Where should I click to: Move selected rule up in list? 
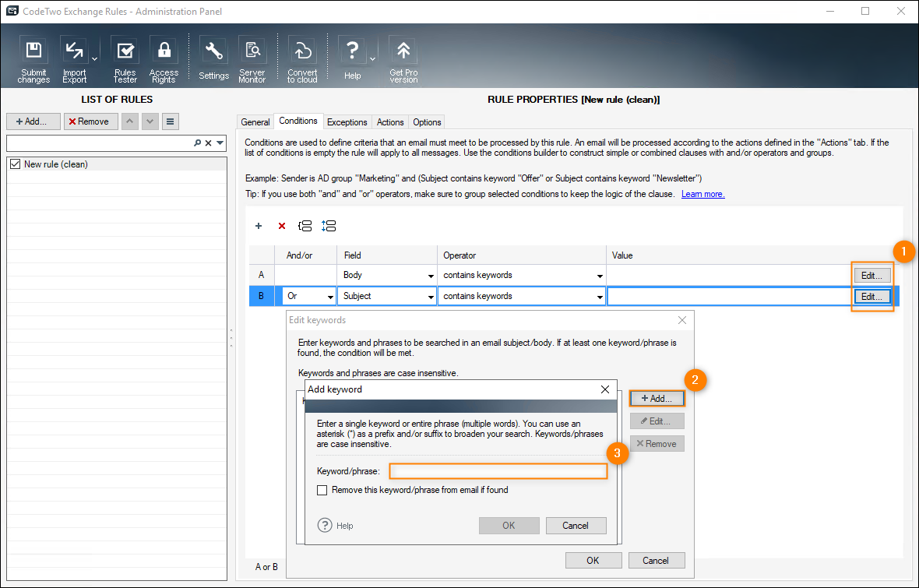coord(129,121)
